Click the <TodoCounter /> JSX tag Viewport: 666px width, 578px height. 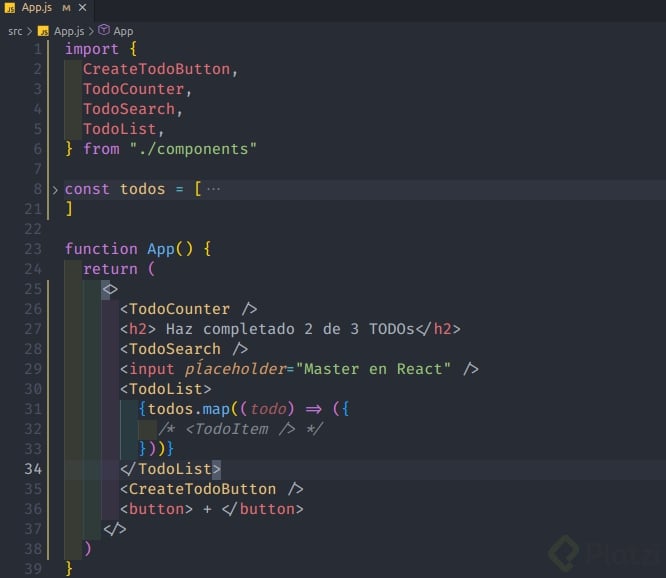pyautogui.click(x=189, y=309)
